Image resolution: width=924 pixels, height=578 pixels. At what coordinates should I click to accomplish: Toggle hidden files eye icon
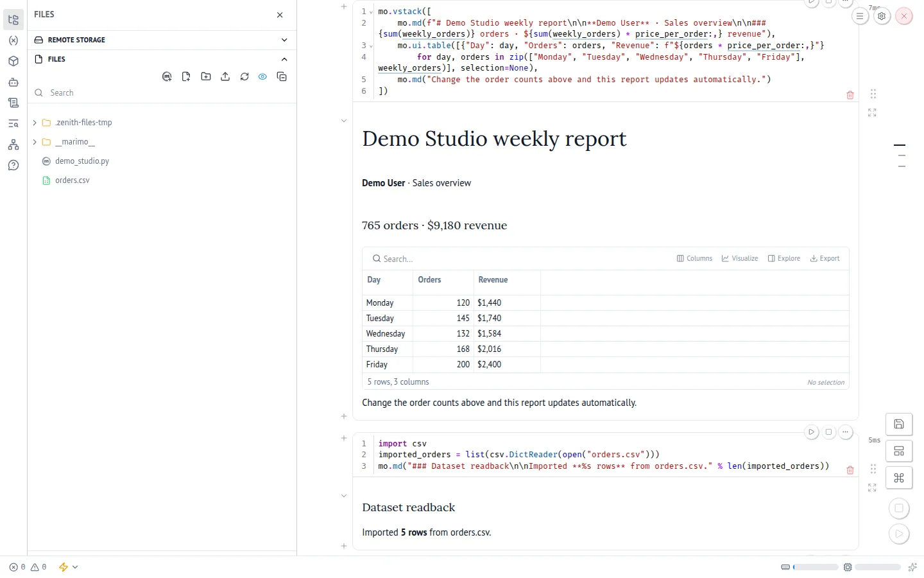pos(262,76)
